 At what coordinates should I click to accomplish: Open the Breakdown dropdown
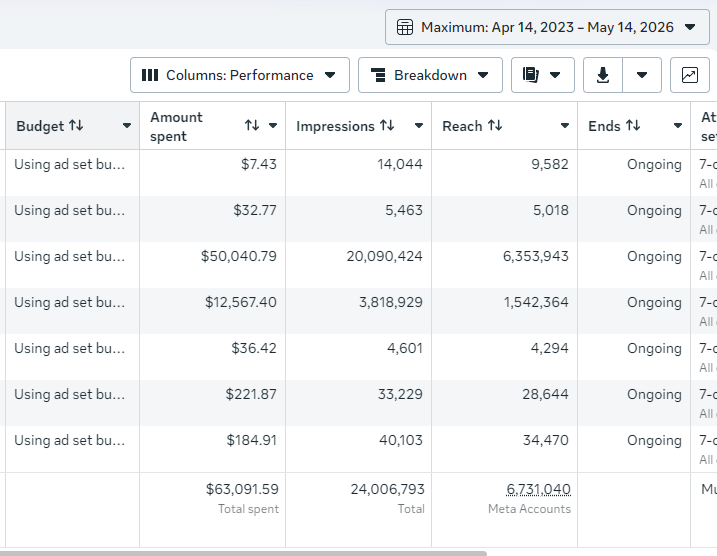point(430,75)
